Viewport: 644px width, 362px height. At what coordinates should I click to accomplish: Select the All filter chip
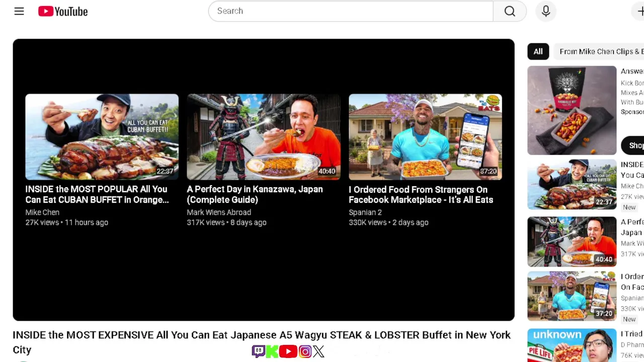pyautogui.click(x=538, y=51)
